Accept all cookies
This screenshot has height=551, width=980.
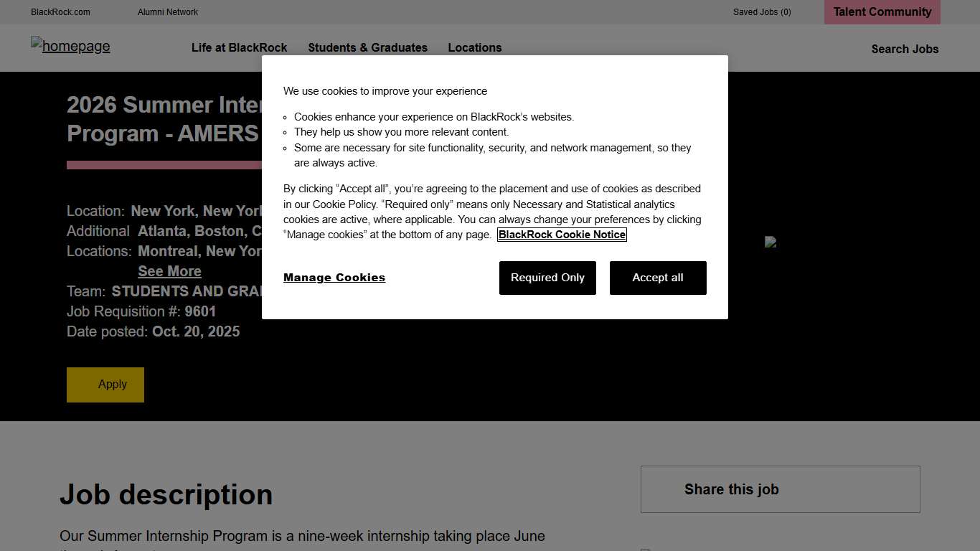tap(657, 278)
